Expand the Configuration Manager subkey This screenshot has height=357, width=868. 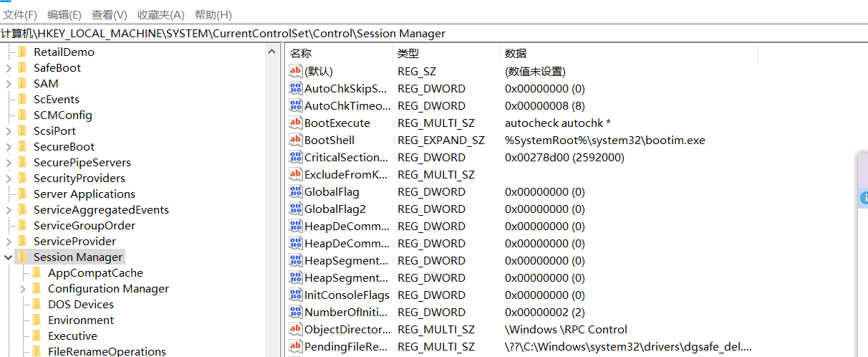23,289
